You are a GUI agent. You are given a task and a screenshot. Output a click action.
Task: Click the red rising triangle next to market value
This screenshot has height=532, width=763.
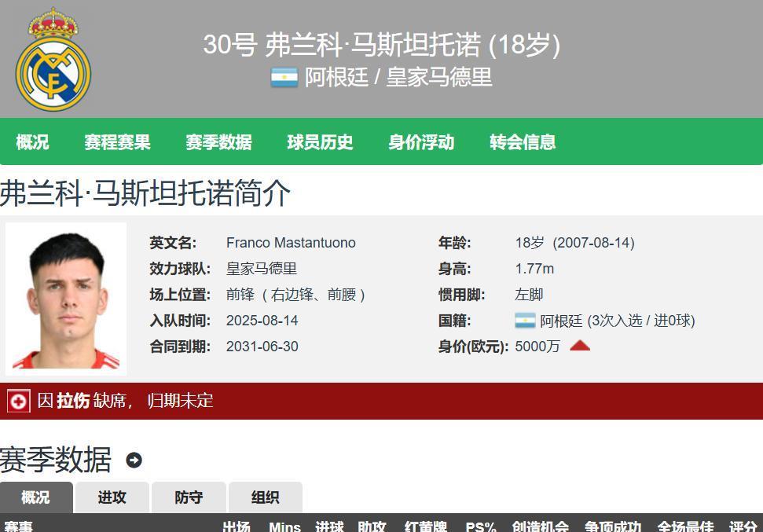579,345
